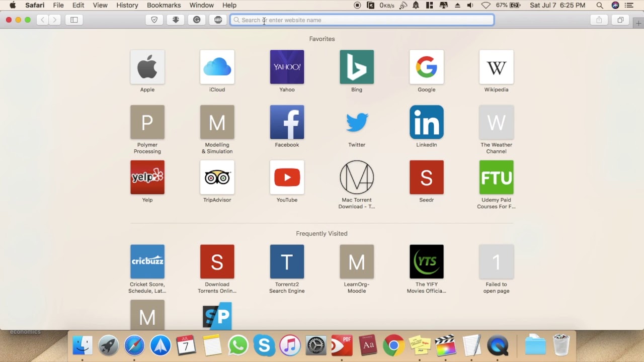The height and width of the screenshot is (362, 644).
Task: Click the Grammarly-style G extension icon
Action: pyautogui.click(x=197, y=20)
